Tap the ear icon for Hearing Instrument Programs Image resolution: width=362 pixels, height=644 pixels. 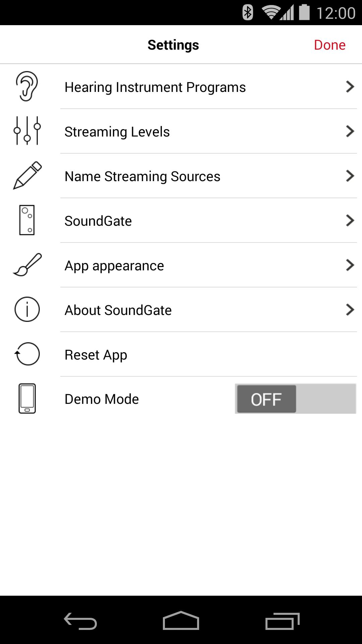27,86
